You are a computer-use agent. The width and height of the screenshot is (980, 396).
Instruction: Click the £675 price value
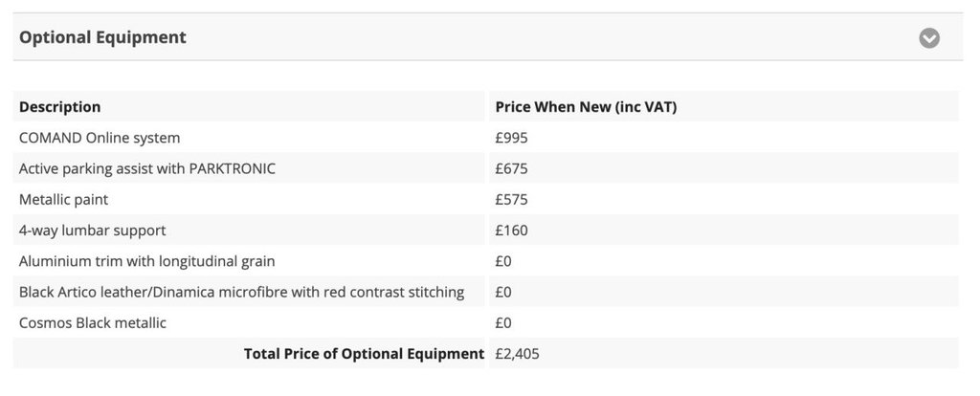[x=511, y=168]
